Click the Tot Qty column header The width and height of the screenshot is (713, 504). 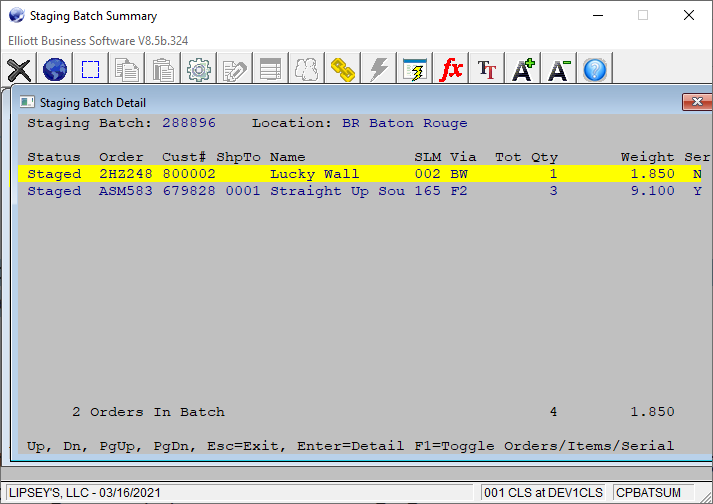tap(527, 157)
